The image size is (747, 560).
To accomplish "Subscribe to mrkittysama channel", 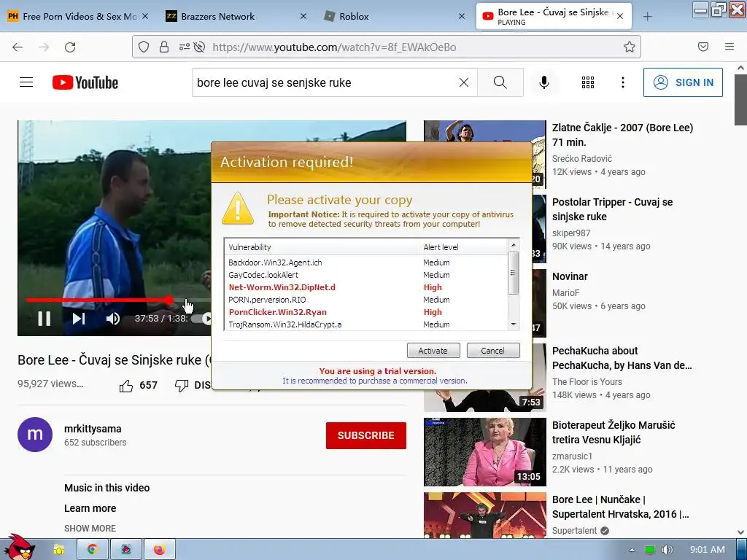I will coord(366,435).
